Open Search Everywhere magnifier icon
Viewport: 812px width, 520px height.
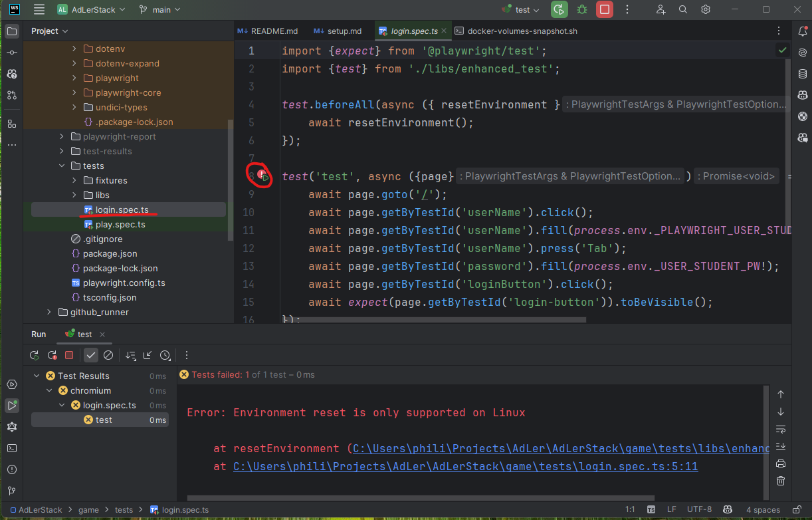[683, 10]
